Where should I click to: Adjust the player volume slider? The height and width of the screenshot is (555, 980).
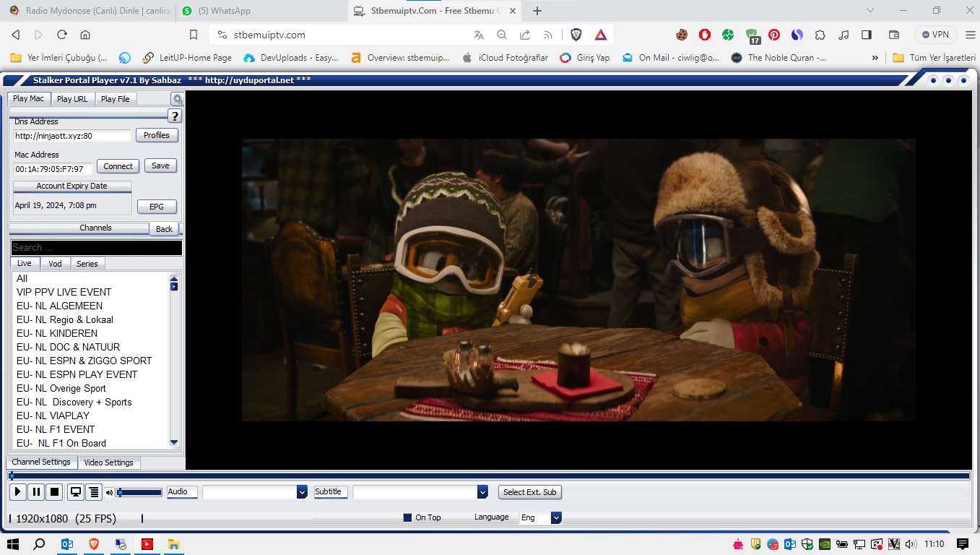139,493
